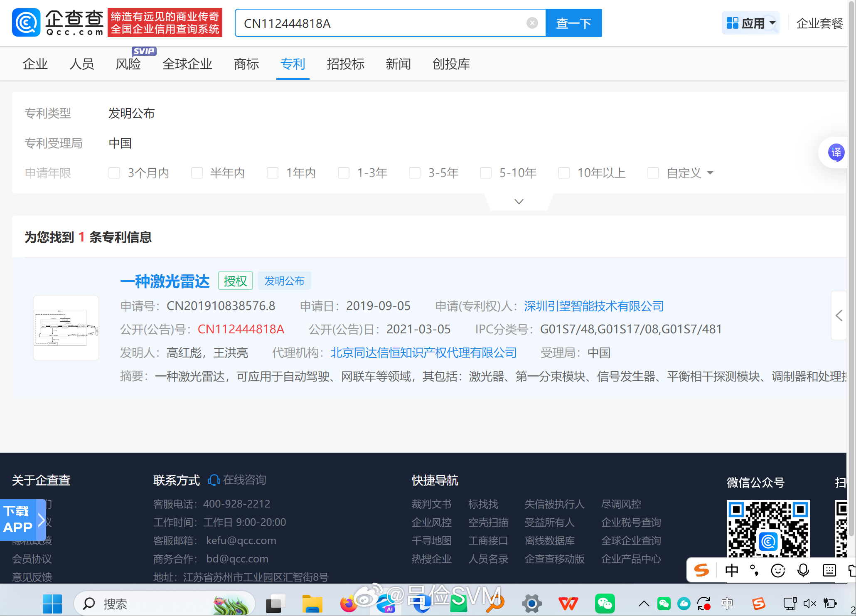Viewport: 856px width, 616px height.
Task: Clear the search box with X icon
Action: (532, 23)
